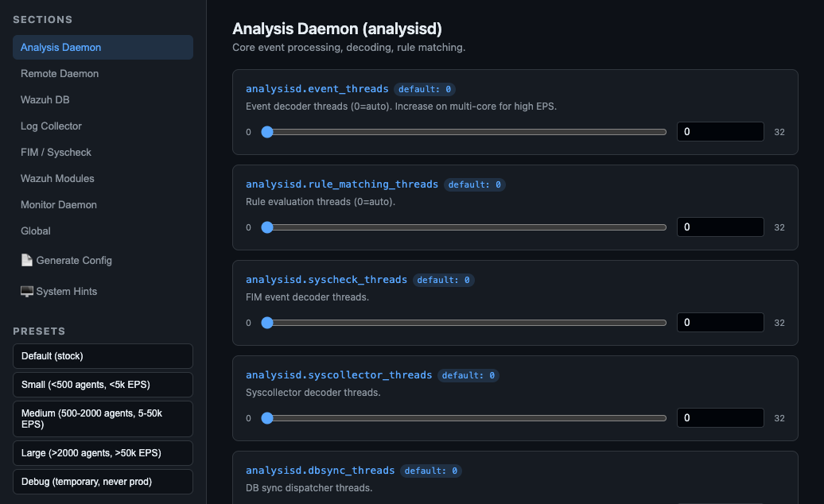Open the Log Collector section
Screen dimensions: 824x504
click(x=103, y=126)
